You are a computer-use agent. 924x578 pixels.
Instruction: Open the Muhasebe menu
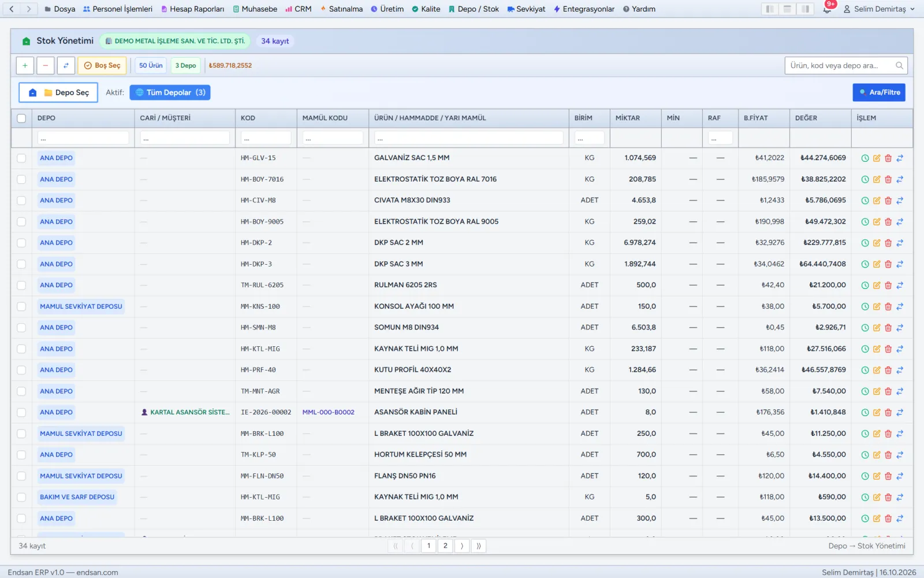click(255, 9)
